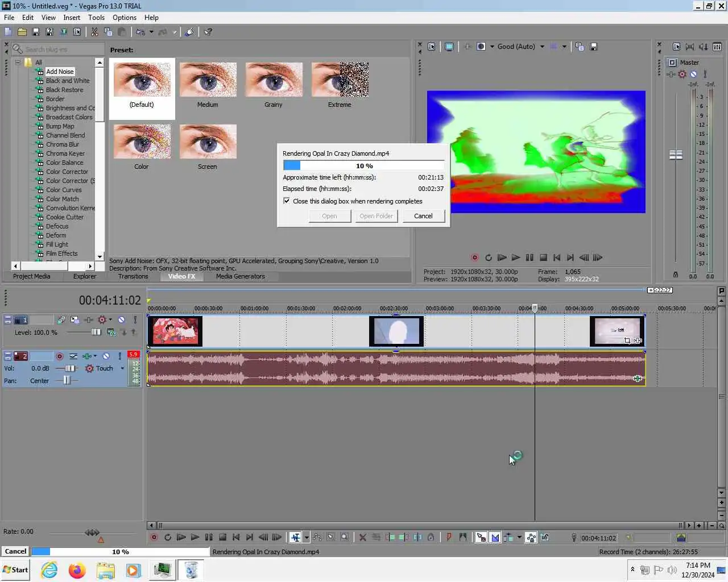
Task: Switch to the Project Media tab
Action: (x=31, y=276)
